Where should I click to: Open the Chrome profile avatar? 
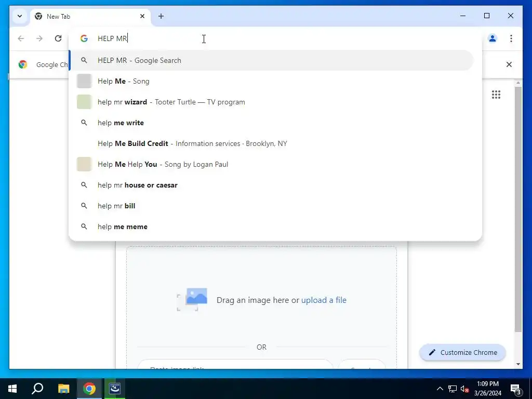(x=493, y=38)
